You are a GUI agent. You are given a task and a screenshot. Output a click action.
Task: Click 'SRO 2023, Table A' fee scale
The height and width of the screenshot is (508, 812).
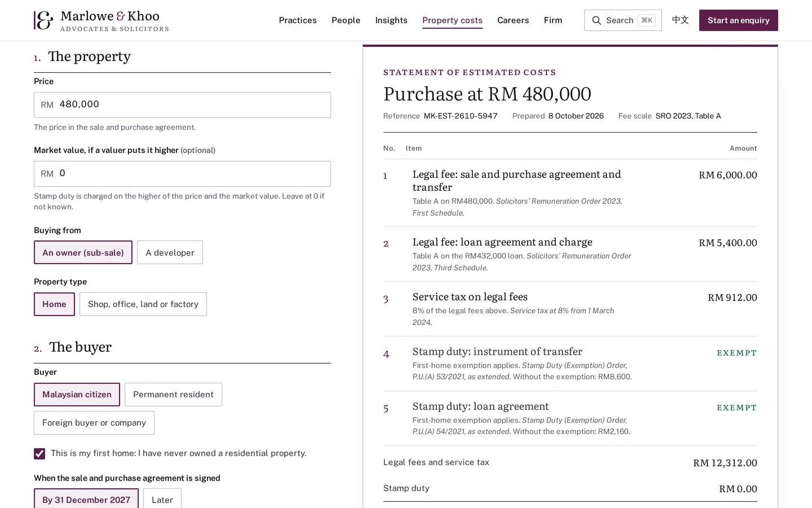pos(688,116)
